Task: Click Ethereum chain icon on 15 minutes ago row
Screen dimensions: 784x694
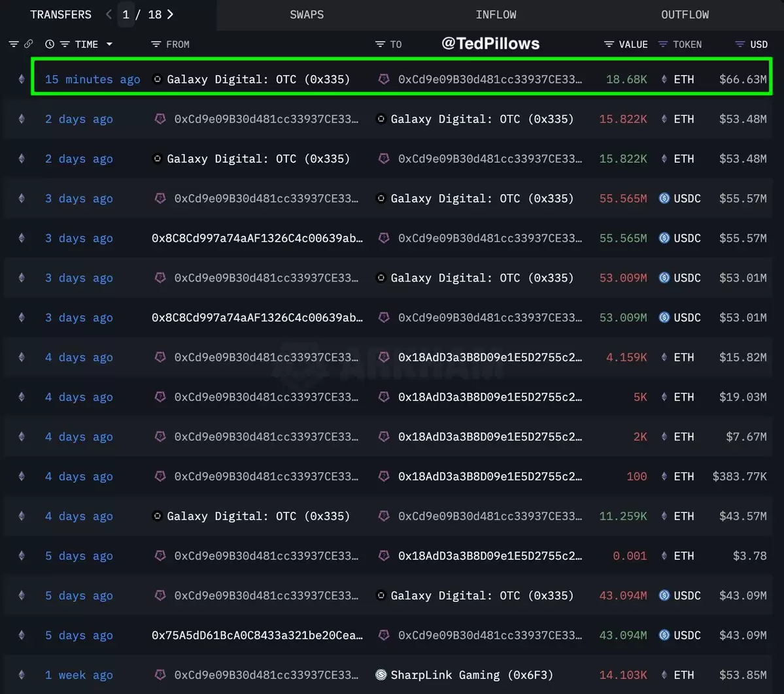Action: click(22, 79)
